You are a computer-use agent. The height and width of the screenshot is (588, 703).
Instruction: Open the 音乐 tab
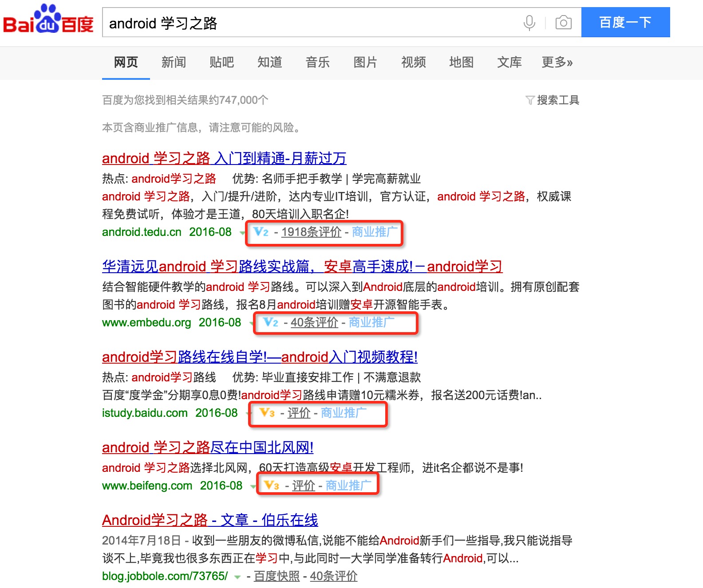[x=318, y=63]
